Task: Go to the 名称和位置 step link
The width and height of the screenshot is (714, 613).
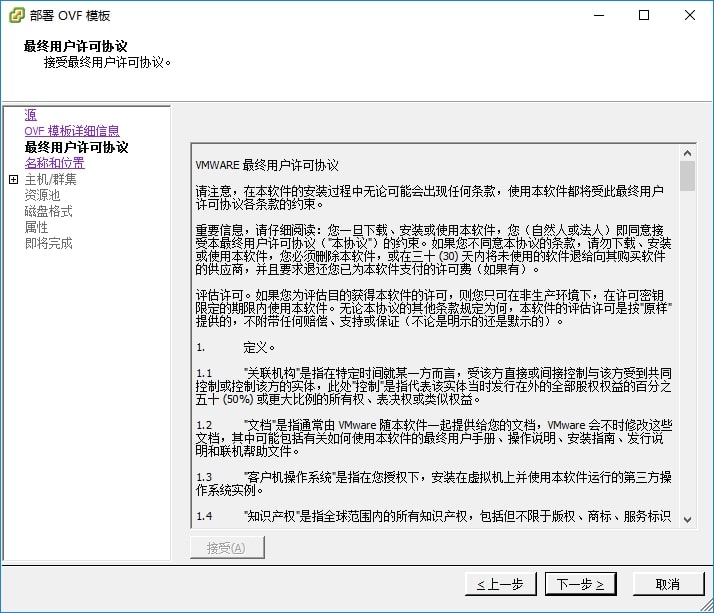Action: [x=55, y=163]
